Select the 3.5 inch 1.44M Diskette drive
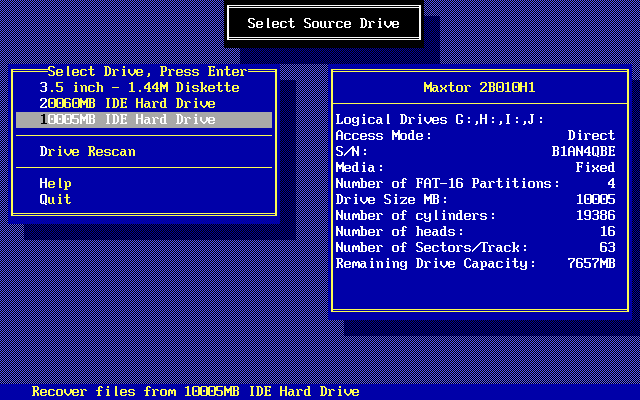640x400 pixels. coord(139,88)
